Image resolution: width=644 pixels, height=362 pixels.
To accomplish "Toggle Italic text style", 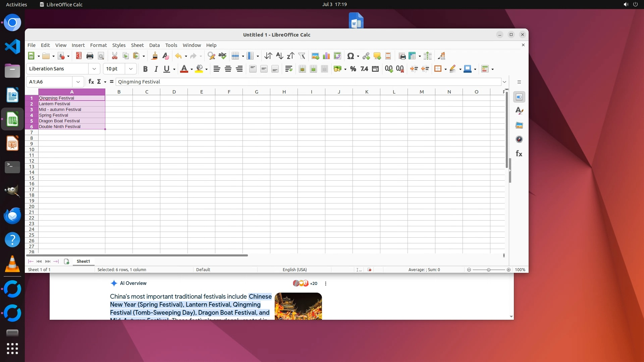I will 156,69.
